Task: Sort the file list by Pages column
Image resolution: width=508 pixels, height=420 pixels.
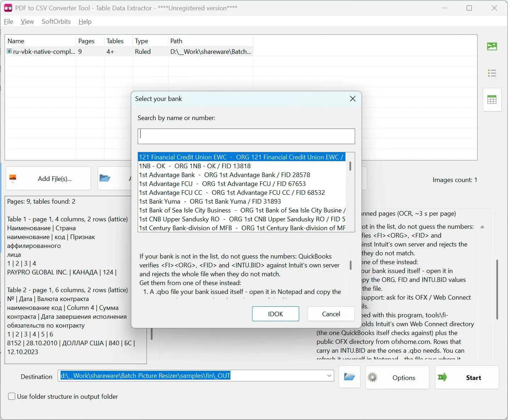Action: [90, 41]
